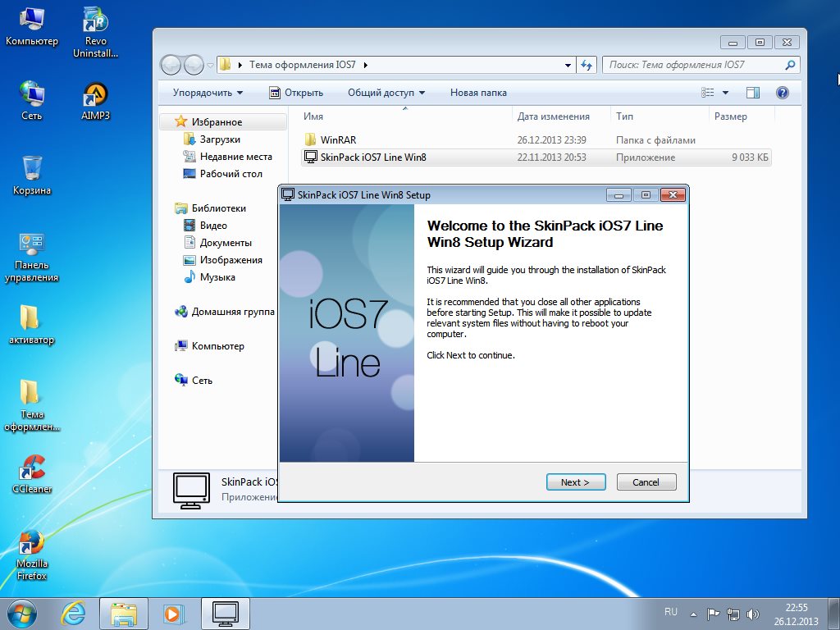840x630 pixels.
Task: Open the Тема оформлен... desktop folder
Action: click(x=32, y=405)
